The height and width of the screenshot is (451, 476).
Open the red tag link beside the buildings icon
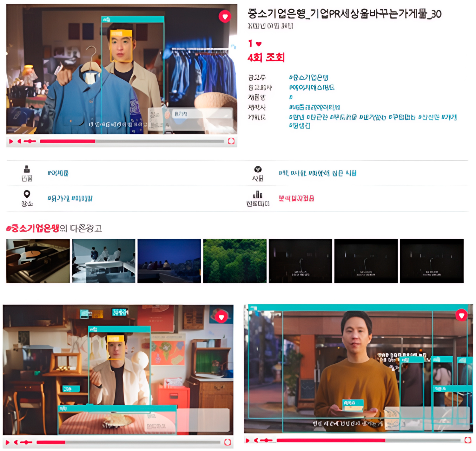[296, 198]
